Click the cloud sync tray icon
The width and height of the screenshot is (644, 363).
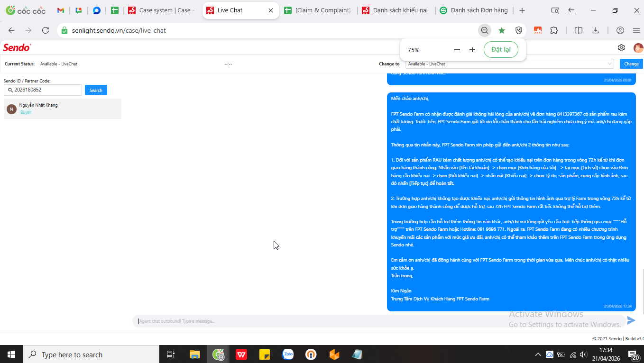(x=550, y=354)
